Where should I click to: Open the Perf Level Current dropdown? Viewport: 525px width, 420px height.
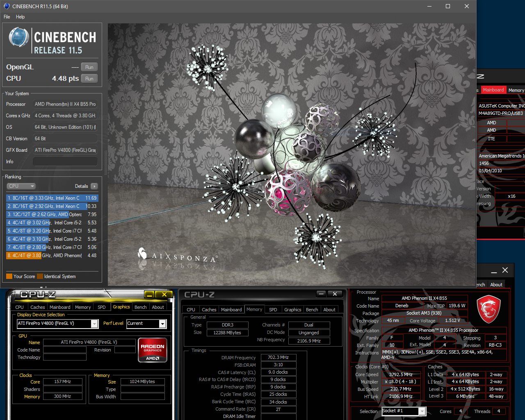pyautogui.click(x=162, y=324)
